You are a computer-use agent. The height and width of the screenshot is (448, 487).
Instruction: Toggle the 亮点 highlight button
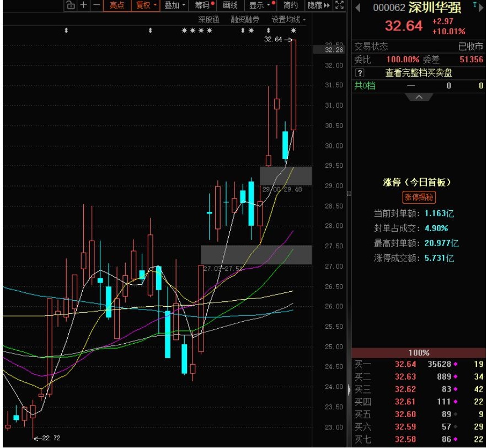[x=117, y=6]
